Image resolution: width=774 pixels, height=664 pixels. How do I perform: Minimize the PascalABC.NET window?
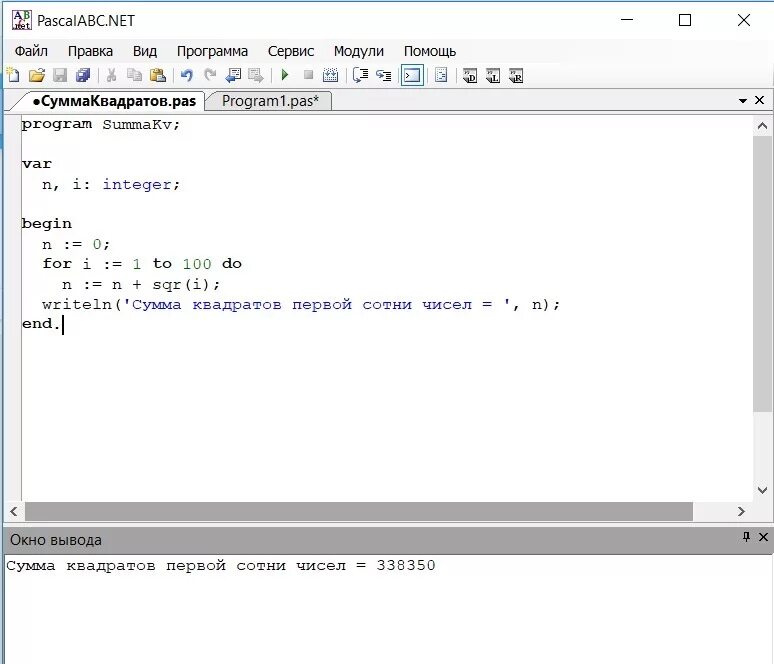tap(627, 20)
